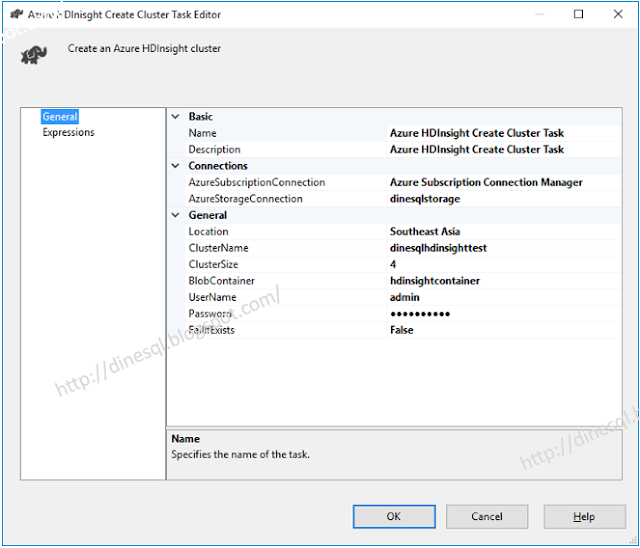Viewport: 640px width, 548px height.
Task: Click 'Create an Azure HDInsight cluster' heading
Action: 144,49
